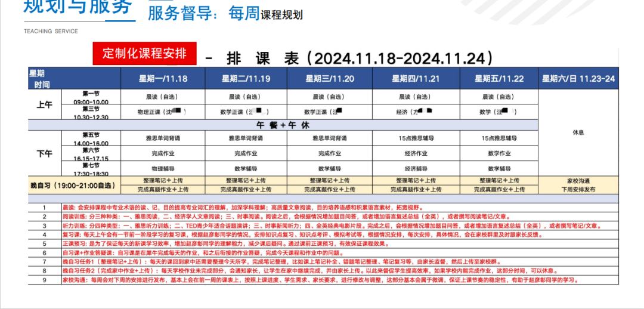Click the 家校沟通 cell in the weekend column

[578, 180]
